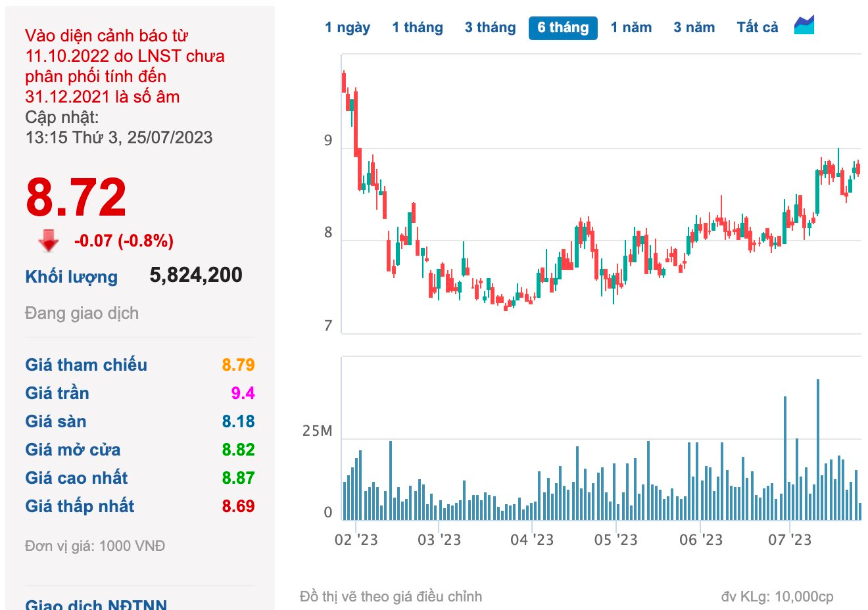Click the lowest price value 8.69

238,506
